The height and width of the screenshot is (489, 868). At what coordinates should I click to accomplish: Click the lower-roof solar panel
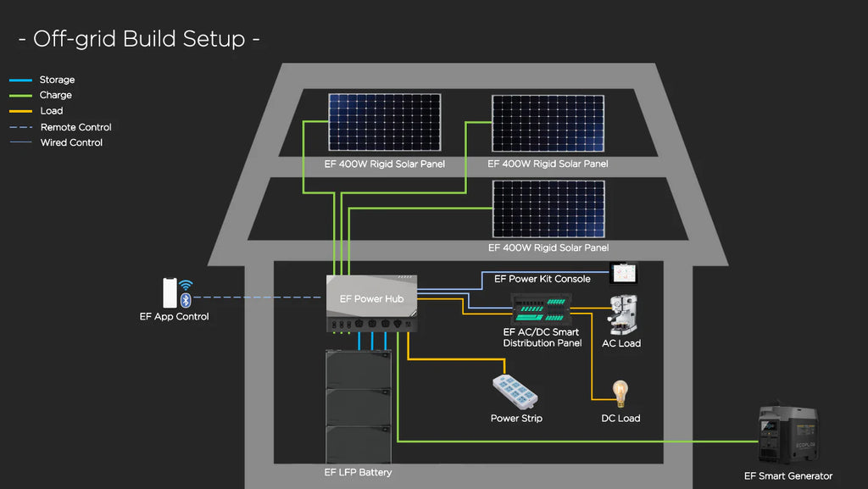(548, 209)
